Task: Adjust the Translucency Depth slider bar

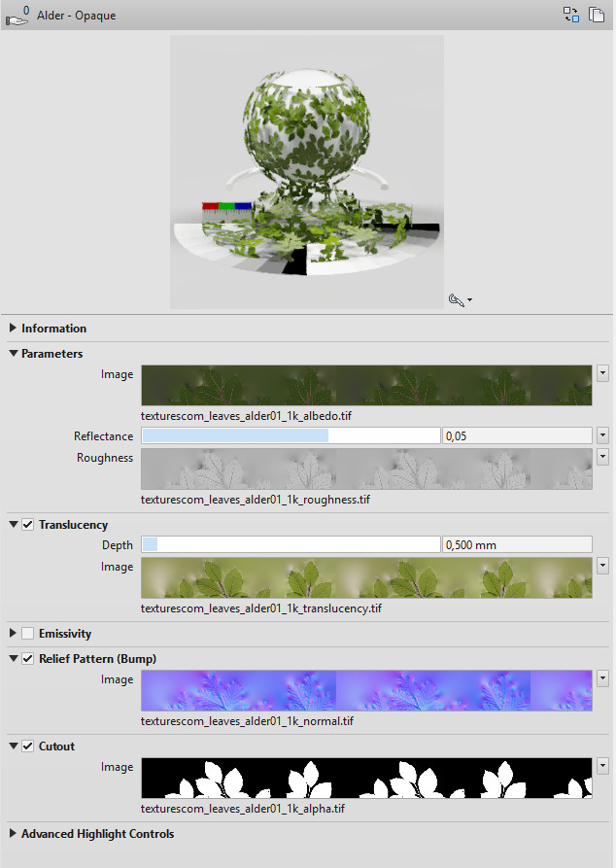Action: (291, 544)
